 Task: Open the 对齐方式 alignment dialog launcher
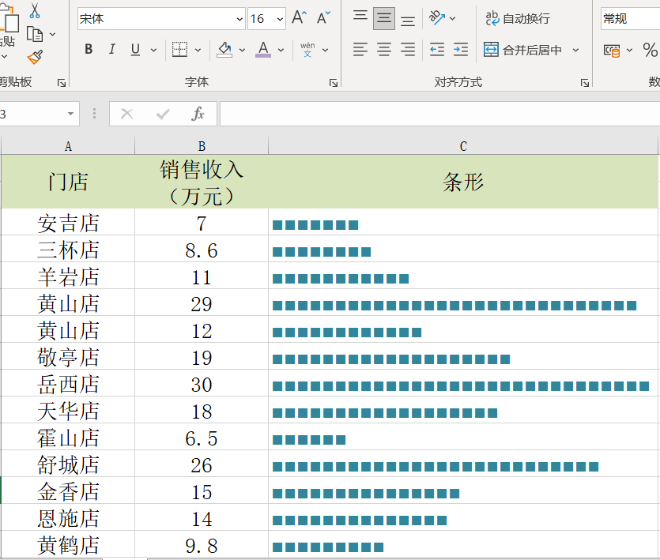click(x=585, y=83)
